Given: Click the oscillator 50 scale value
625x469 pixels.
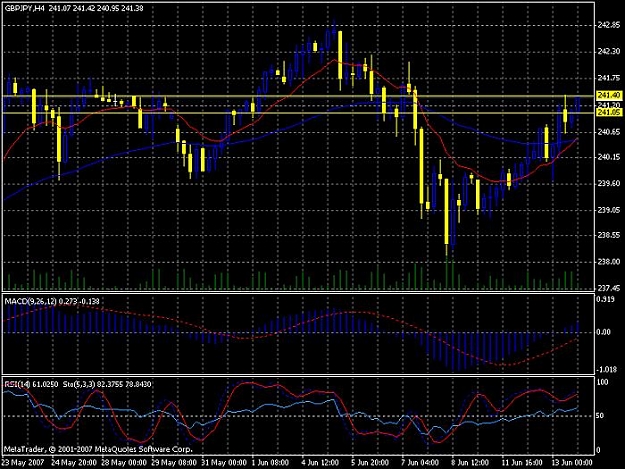Looking at the screenshot, I should 599,416.
